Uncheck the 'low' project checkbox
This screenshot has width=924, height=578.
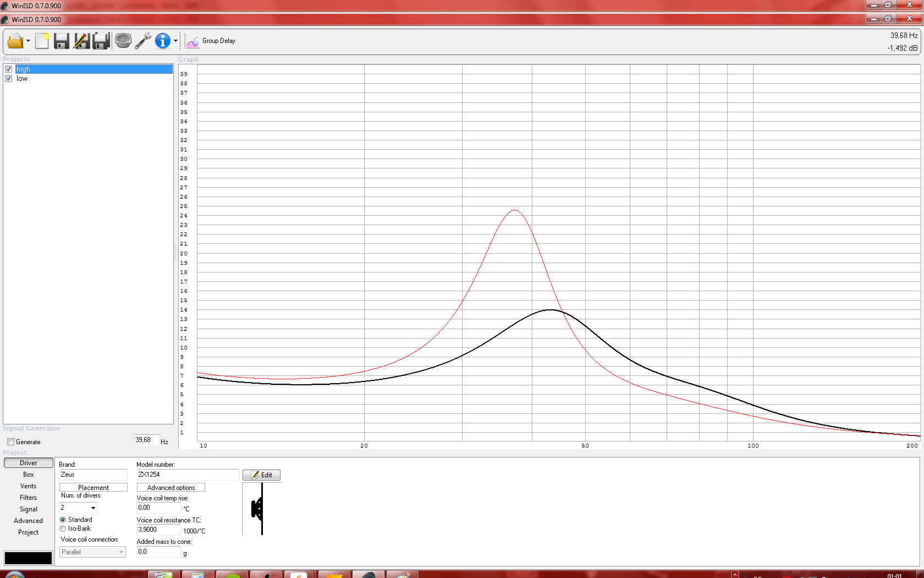click(9, 79)
